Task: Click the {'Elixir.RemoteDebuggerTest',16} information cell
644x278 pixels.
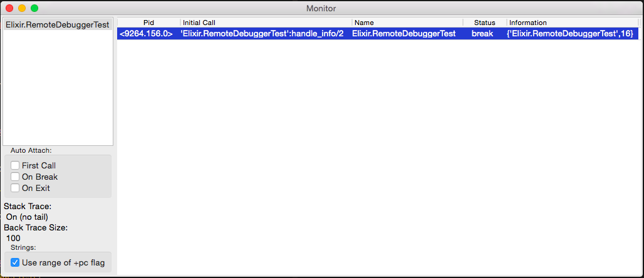Action: 569,34
